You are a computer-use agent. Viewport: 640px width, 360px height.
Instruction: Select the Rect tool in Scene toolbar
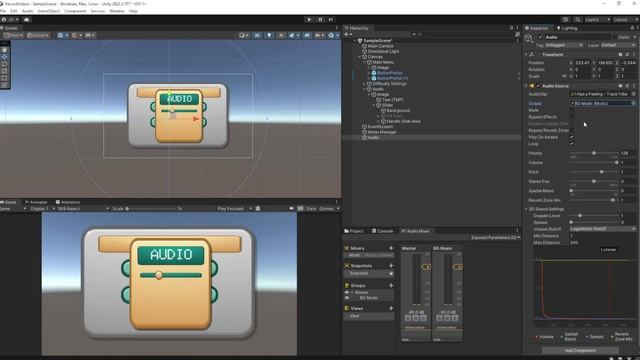4,78
